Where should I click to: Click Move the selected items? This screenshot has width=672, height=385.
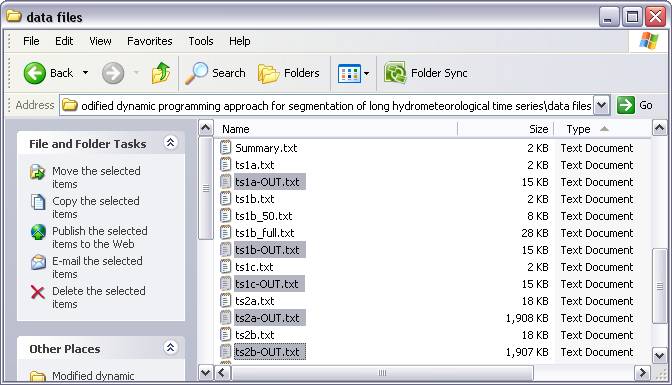96,177
